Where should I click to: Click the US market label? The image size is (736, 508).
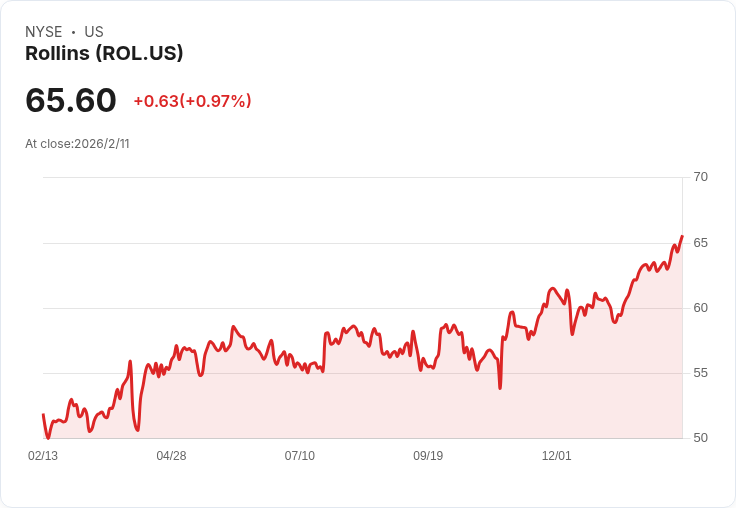click(94, 32)
